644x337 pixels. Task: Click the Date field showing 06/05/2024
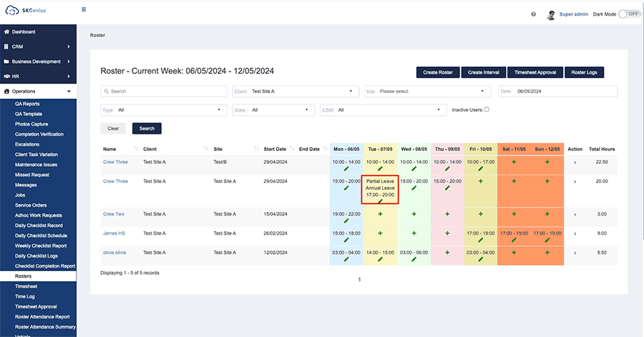557,91
